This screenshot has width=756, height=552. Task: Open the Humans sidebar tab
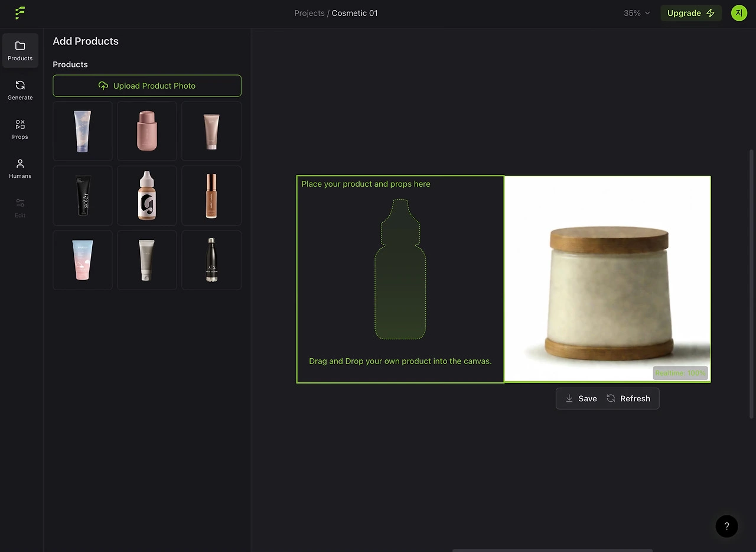pos(20,168)
